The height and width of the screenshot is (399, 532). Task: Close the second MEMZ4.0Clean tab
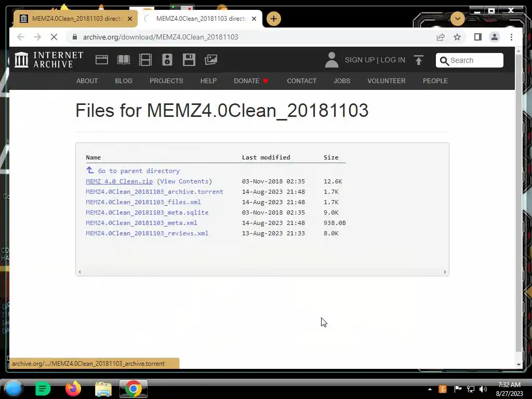(254, 19)
